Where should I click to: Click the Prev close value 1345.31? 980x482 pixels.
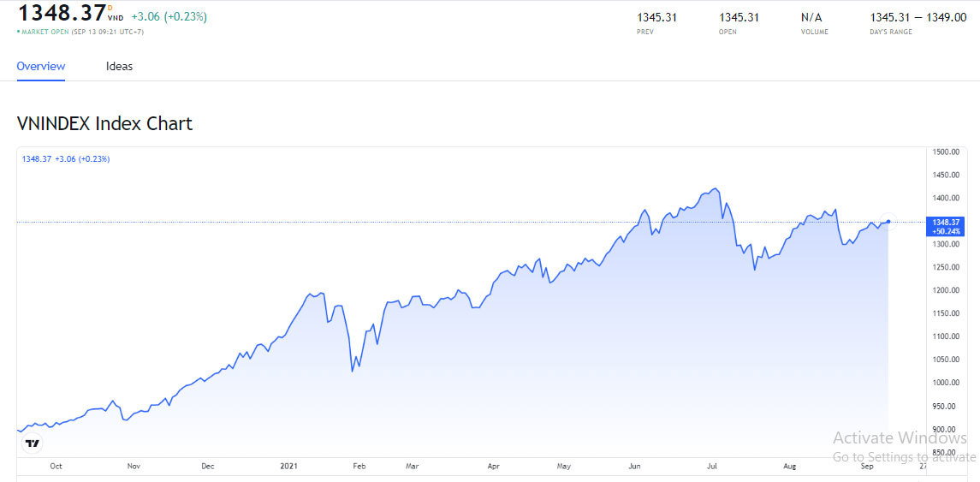tap(656, 17)
